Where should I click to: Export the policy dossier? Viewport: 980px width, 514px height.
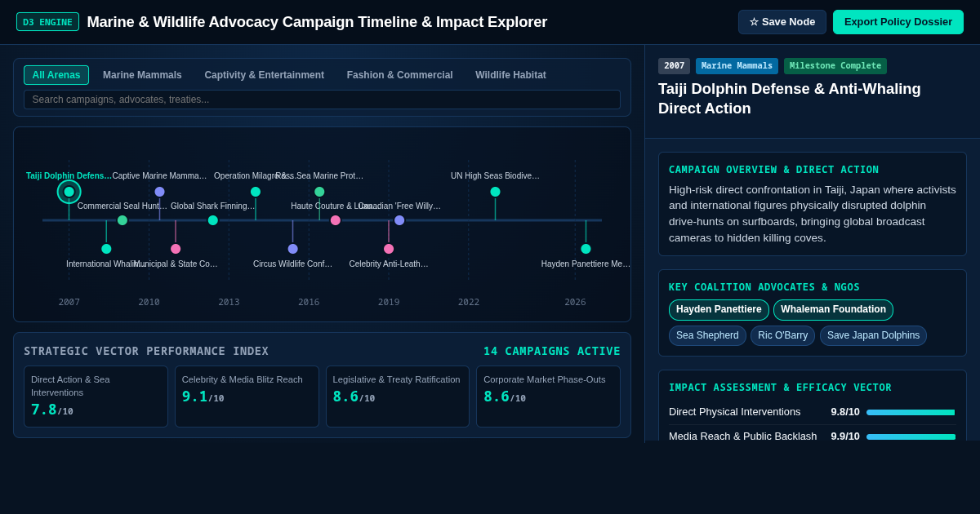898,22
